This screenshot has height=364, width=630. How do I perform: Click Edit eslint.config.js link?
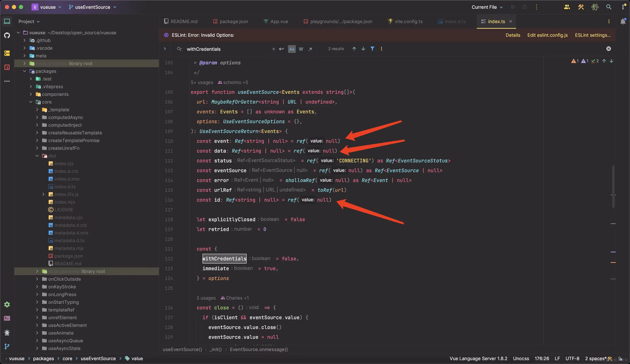[x=547, y=35]
